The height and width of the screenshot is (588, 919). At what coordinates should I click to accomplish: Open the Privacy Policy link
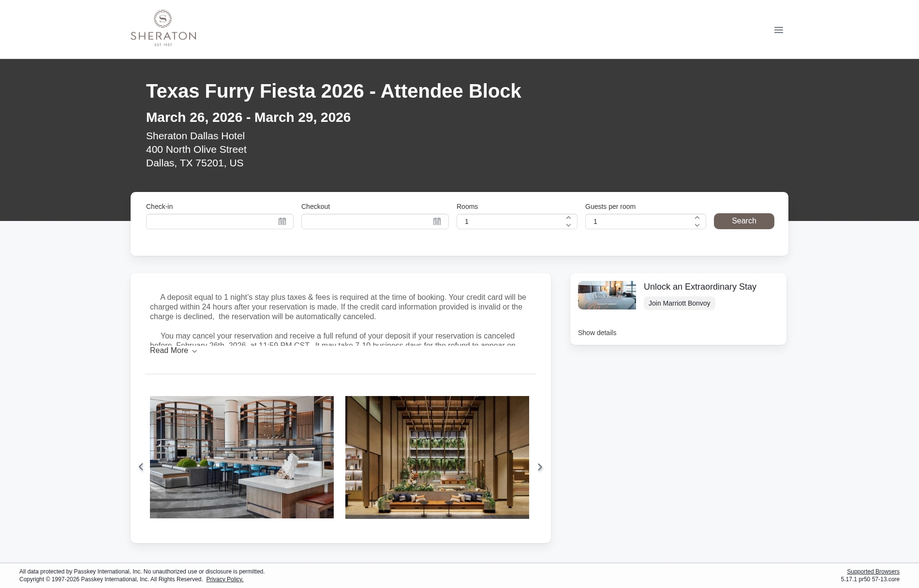[x=225, y=579]
